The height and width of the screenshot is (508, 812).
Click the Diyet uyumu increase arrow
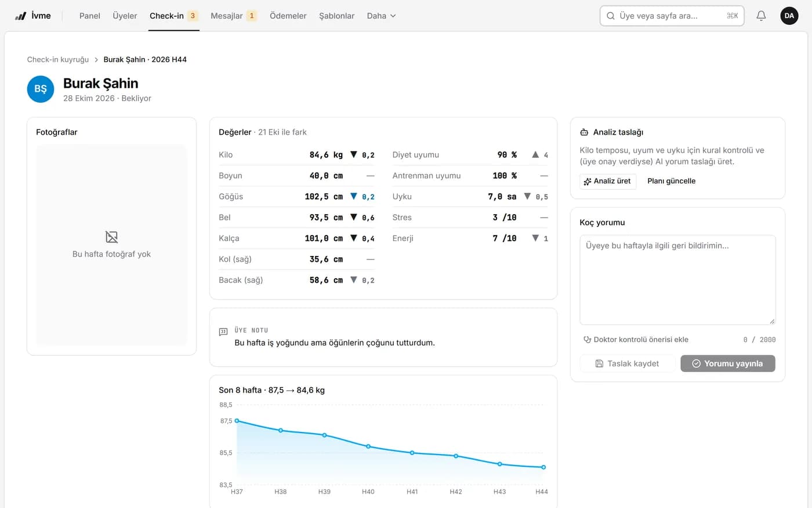click(x=535, y=154)
